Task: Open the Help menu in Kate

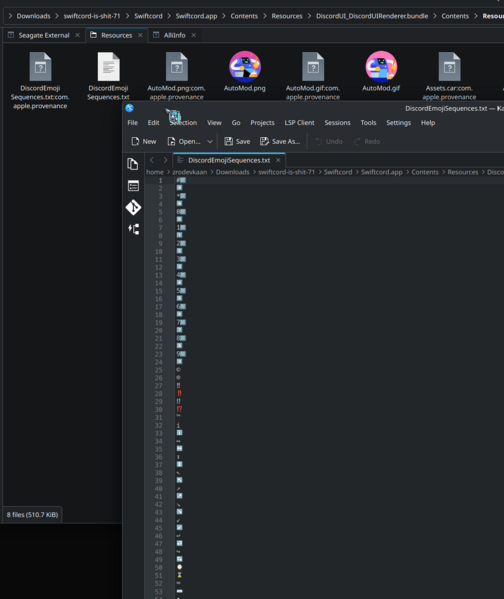Action: (428, 123)
